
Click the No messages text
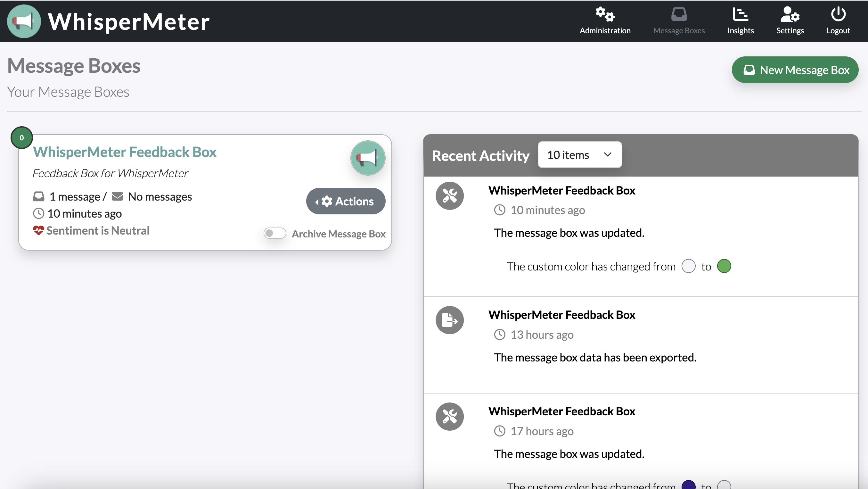pyautogui.click(x=160, y=196)
